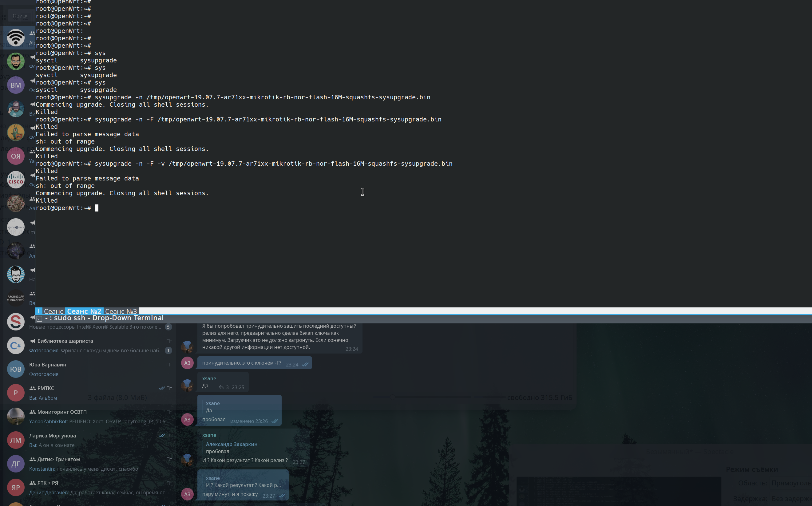This screenshot has height=506, width=812.
Task: Click xsane name above the 'Да' 23:25 message
Action: tap(209, 378)
